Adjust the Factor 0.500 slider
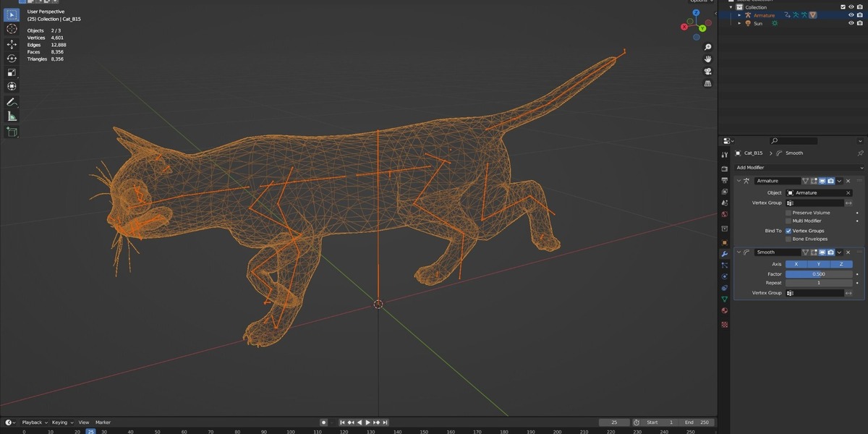The image size is (868, 434). (819, 274)
